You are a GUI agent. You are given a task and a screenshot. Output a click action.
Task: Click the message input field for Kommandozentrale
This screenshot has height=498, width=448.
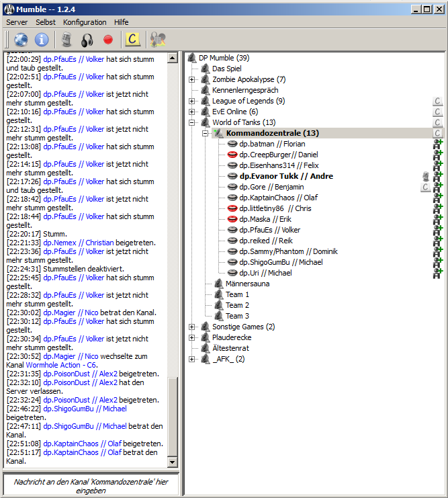click(91, 485)
